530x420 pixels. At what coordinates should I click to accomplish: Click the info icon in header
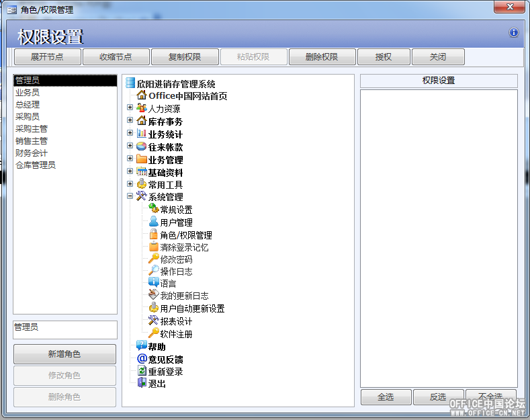(513, 32)
